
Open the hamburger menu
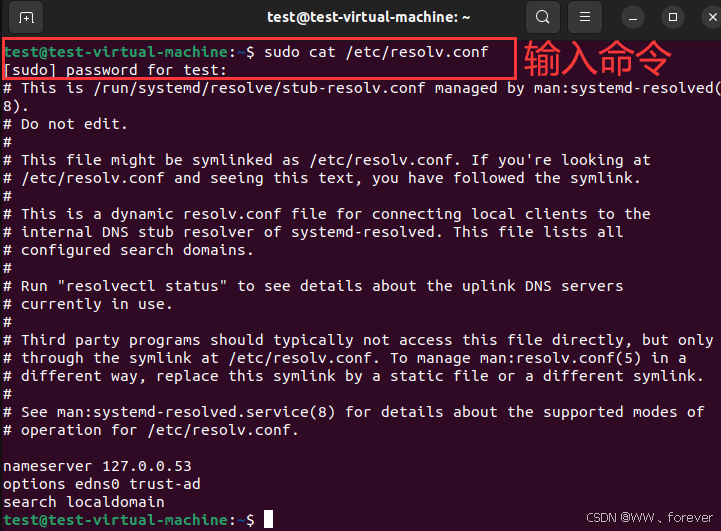(584, 17)
